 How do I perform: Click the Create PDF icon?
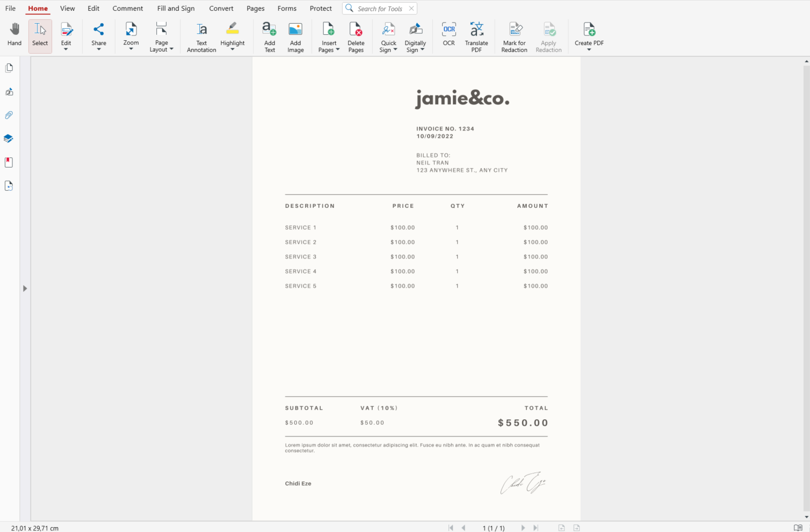click(589, 29)
